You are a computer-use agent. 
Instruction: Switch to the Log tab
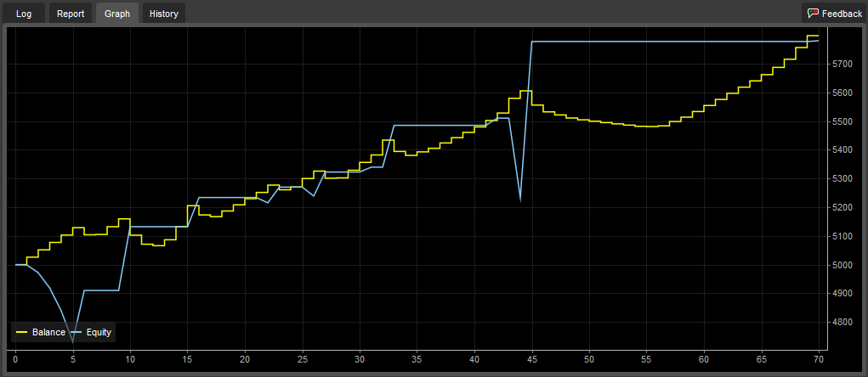coord(24,14)
